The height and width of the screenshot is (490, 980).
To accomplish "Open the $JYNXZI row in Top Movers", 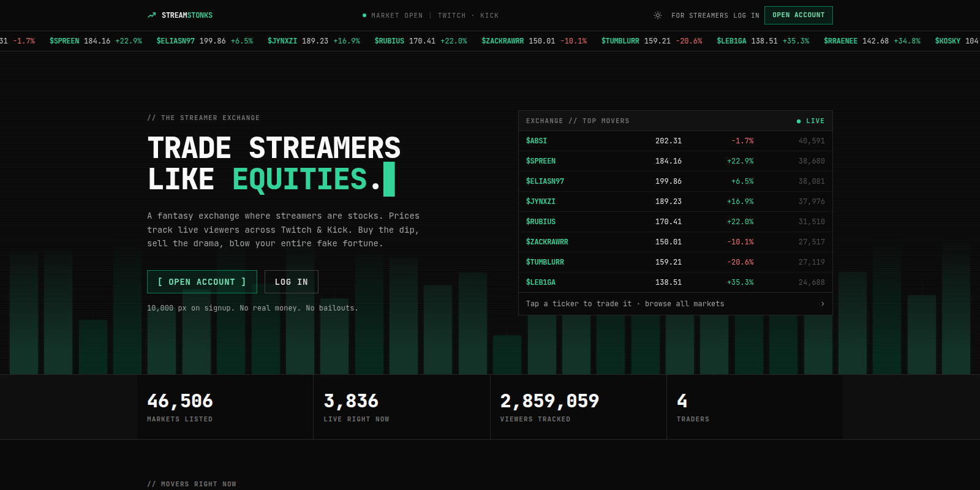I will (x=676, y=202).
